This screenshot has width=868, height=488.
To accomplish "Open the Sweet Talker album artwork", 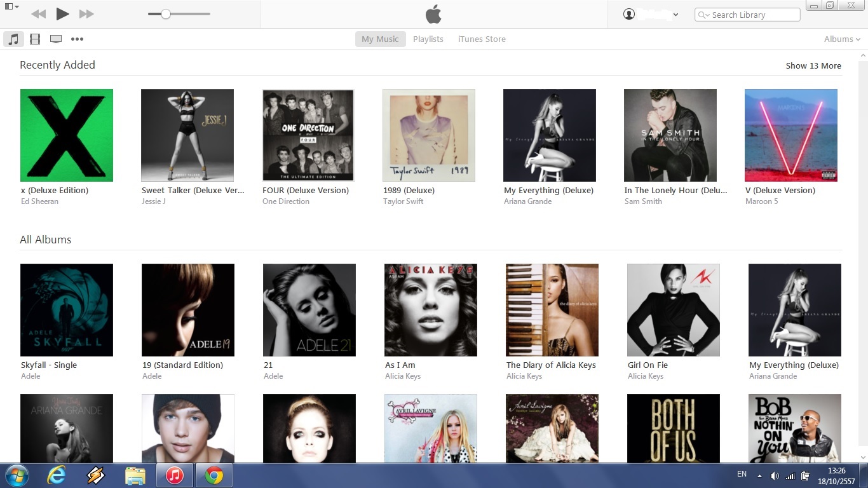I will 187,135.
